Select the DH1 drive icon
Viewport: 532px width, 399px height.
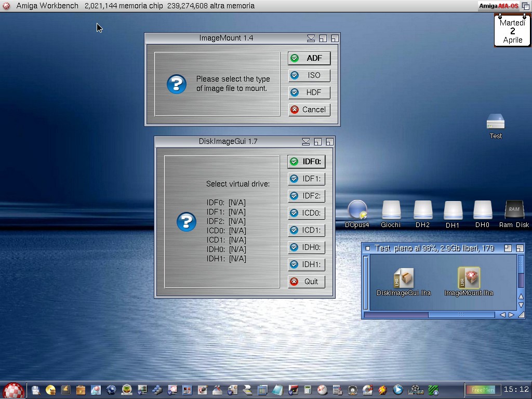tap(453, 210)
